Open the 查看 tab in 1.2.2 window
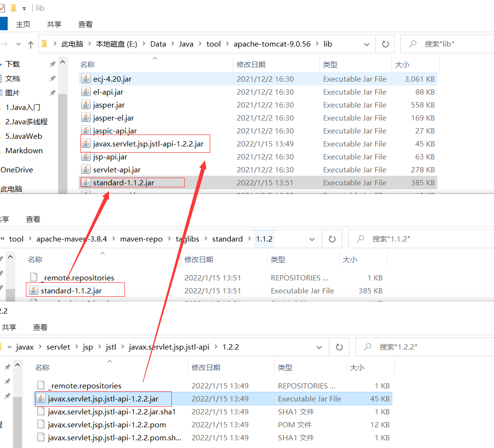 pos(40,327)
